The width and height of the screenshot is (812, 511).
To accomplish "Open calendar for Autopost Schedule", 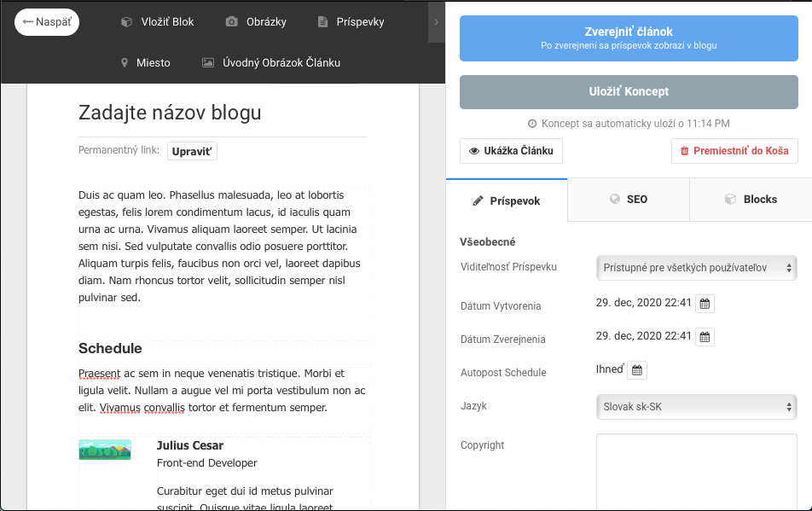I will tap(637, 370).
